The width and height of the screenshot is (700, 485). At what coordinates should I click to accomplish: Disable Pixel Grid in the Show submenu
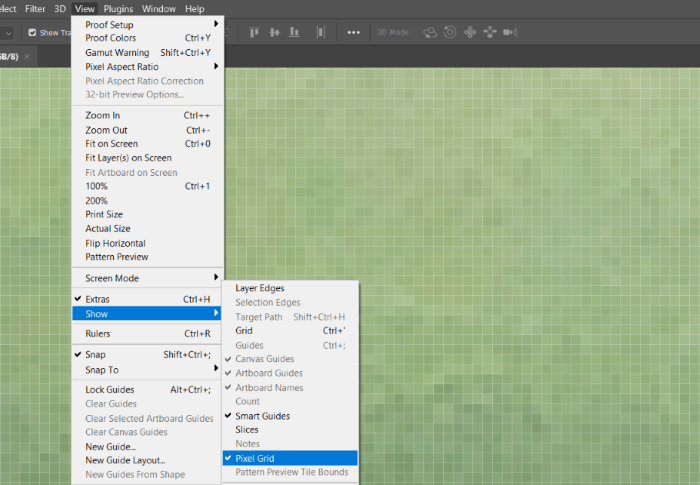(x=253, y=458)
